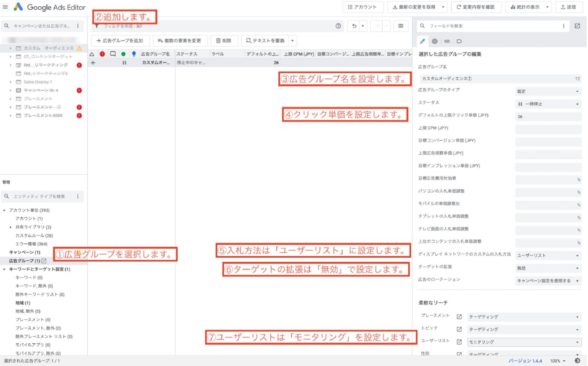Select 地域 (1) in the management tree
Screen dimensions: 588x366
(x=23, y=303)
